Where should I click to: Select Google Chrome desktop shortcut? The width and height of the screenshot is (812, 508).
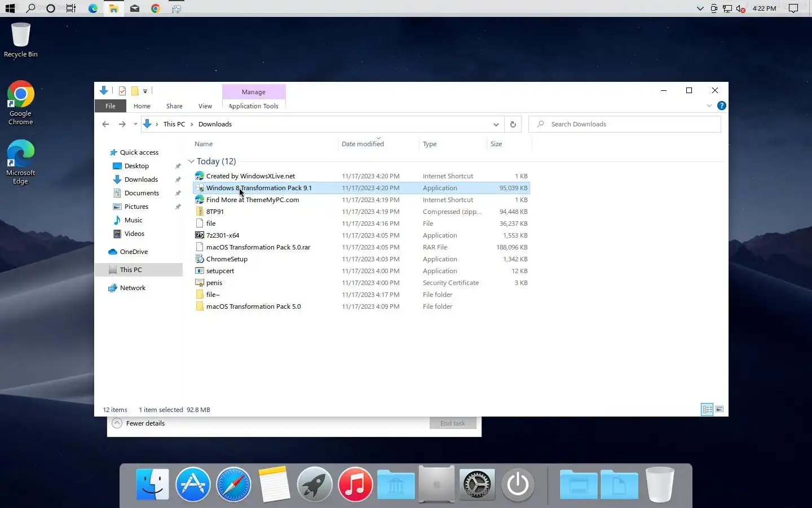click(x=20, y=103)
